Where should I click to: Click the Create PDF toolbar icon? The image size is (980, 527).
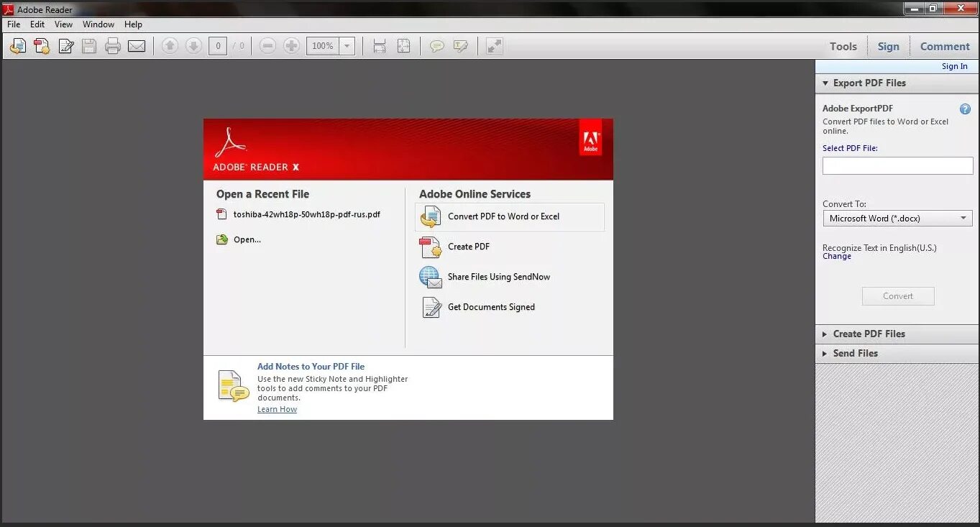(42, 46)
